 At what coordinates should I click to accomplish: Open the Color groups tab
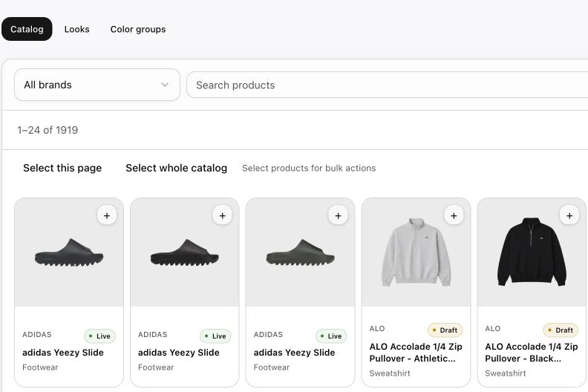point(138,29)
